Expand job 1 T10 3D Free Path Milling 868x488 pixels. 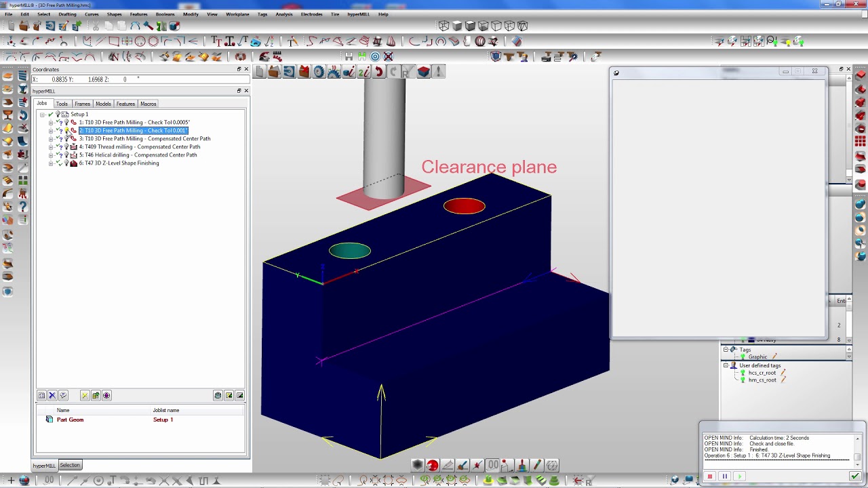tap(51, 123)
